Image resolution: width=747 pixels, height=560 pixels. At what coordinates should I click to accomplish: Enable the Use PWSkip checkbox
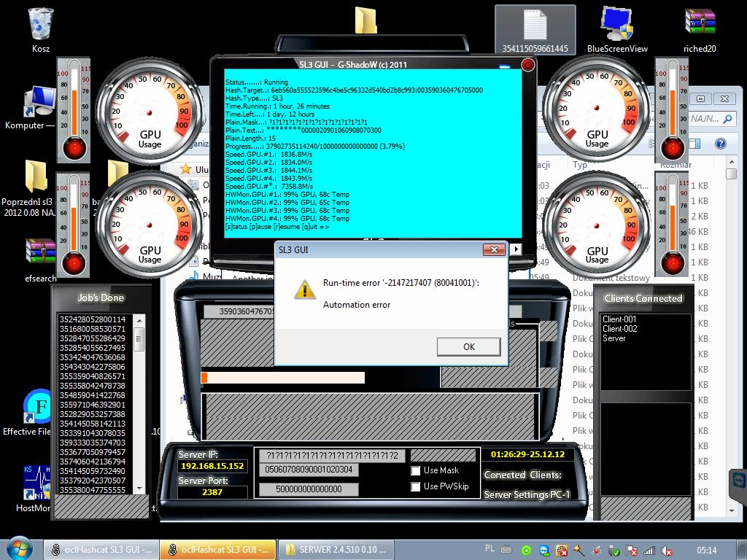point(415,486)
